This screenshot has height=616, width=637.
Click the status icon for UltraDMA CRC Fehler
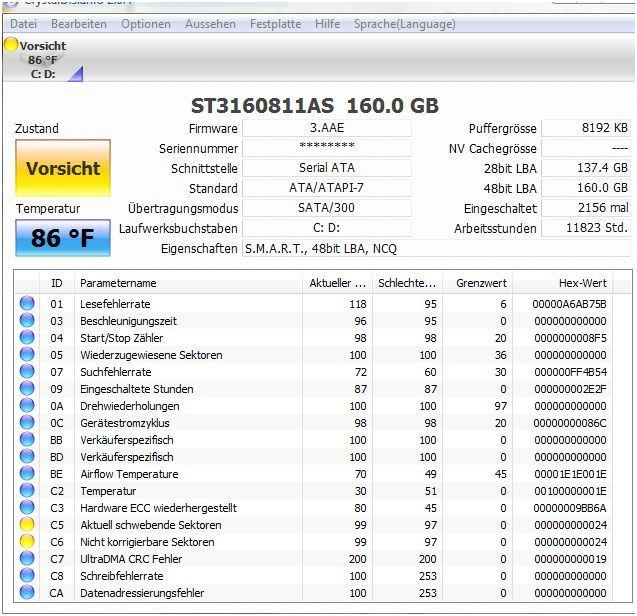tap(27, 559)
